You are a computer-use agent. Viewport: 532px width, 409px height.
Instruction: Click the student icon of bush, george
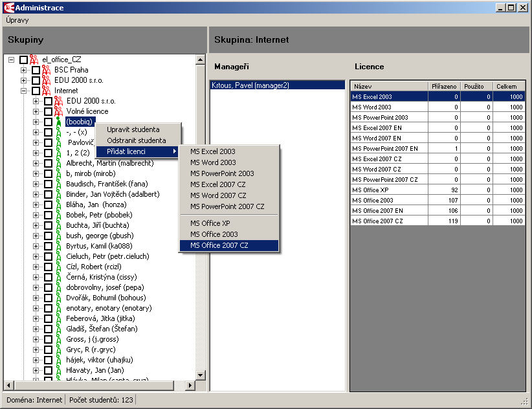point(58,236)
